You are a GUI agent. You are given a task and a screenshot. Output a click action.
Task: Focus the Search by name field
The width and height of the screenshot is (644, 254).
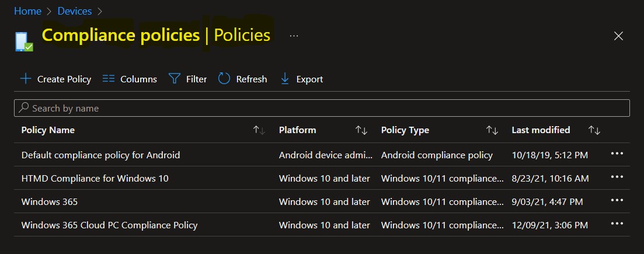click(322, 108)
